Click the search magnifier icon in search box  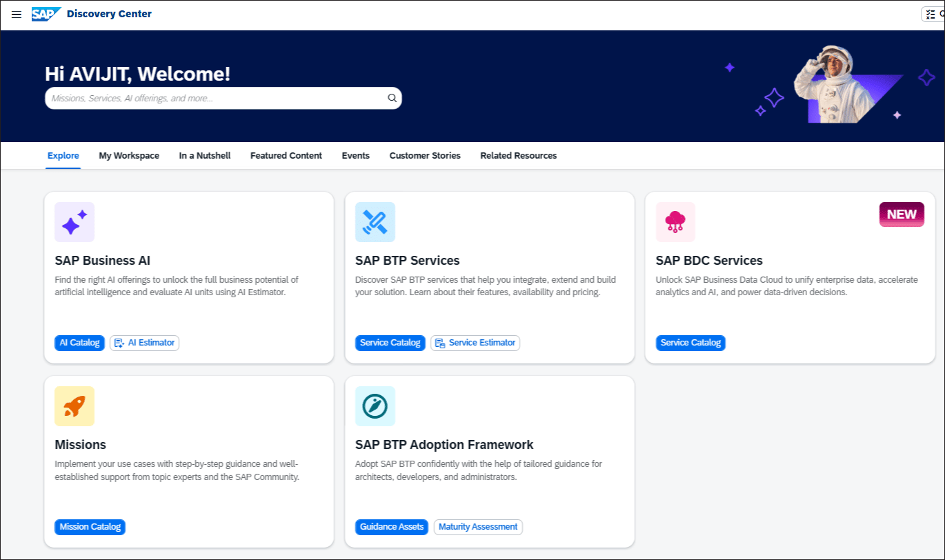(x=392, y=98)
